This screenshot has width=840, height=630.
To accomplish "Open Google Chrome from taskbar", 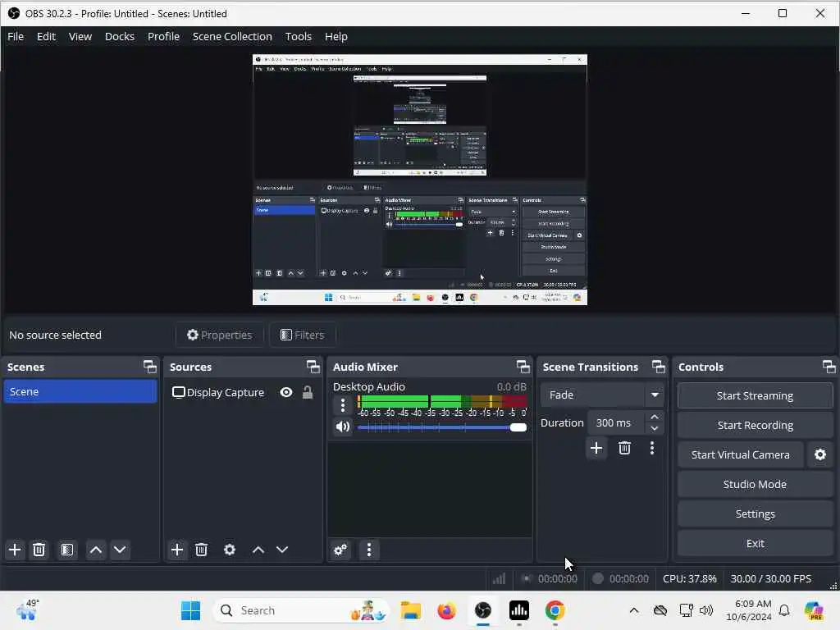I will (555, 610).
